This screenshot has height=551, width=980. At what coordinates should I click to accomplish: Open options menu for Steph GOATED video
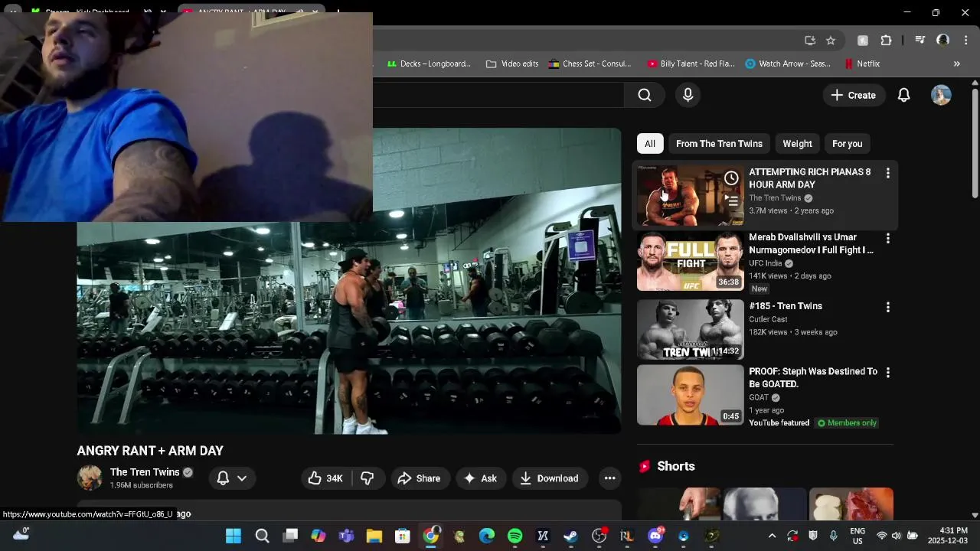pos(887,373)
